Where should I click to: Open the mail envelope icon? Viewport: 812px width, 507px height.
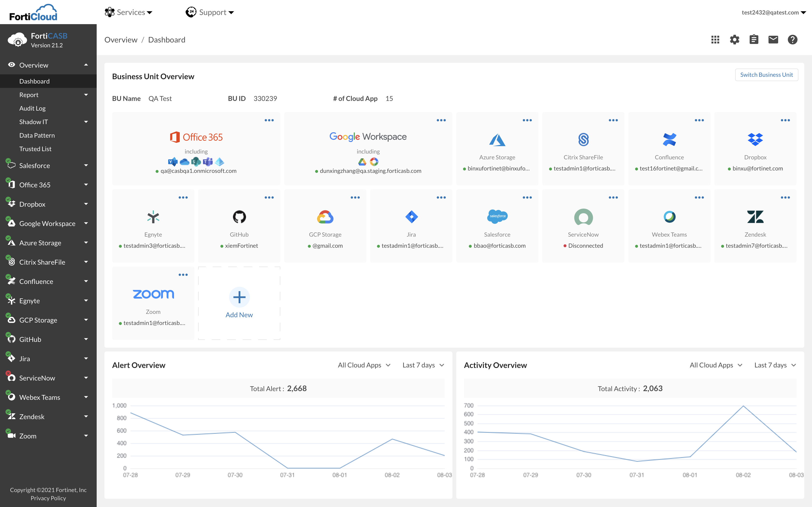[x=773, y=40]
